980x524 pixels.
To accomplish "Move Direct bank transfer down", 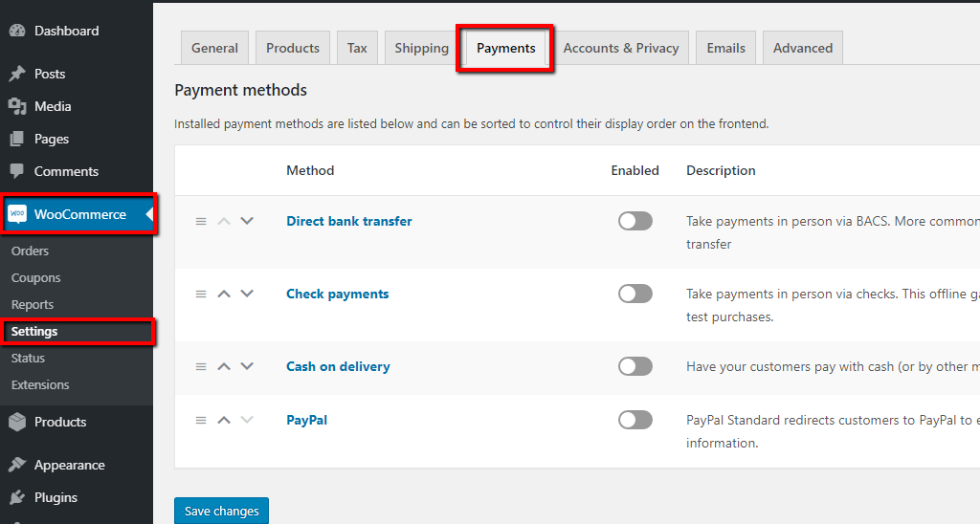I will click(x=247, y=221).
